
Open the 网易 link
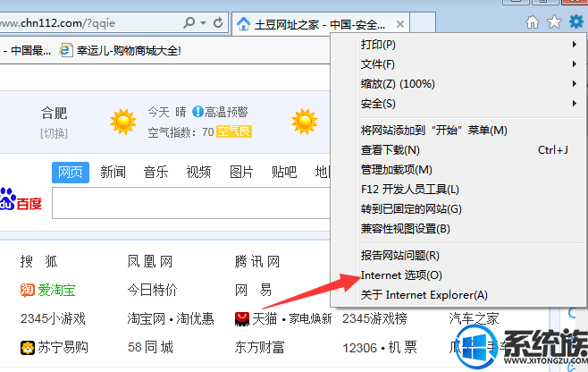point(253,290)
